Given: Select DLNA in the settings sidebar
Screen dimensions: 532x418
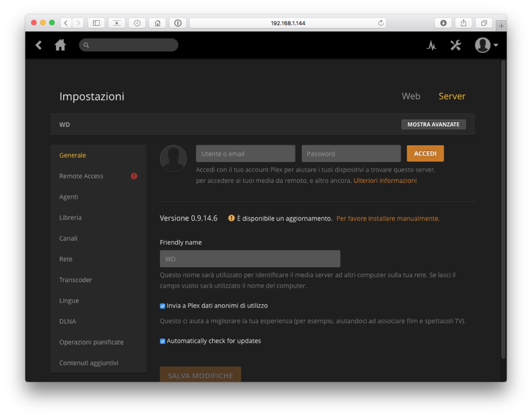Looking at the screenshot, I should click(x=68, y=321).
